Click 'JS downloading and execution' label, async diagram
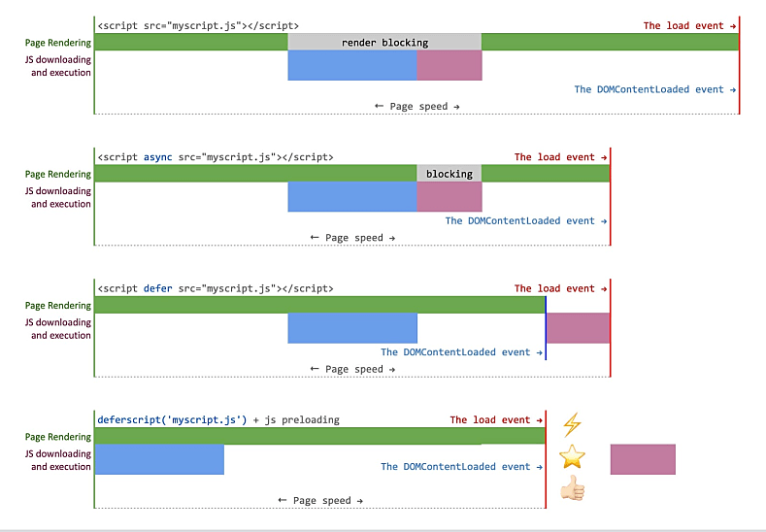Screen dimensions: 766x532 pos(57,197)
